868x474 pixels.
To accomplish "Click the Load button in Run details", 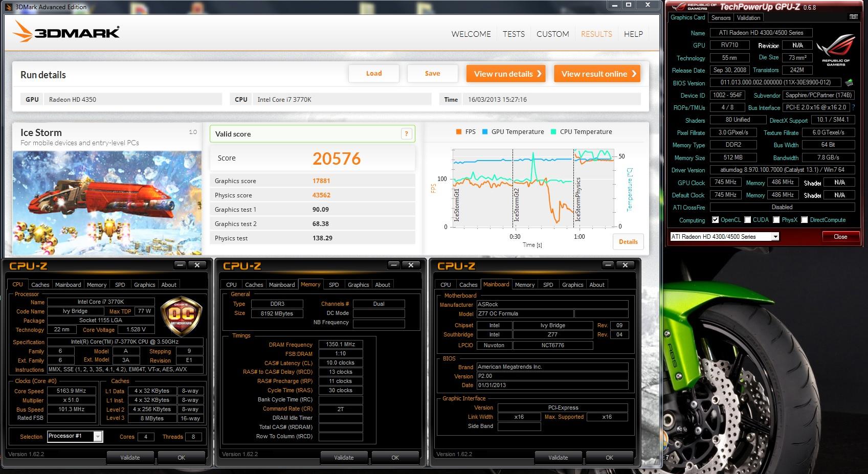I will tap(374, 74).
